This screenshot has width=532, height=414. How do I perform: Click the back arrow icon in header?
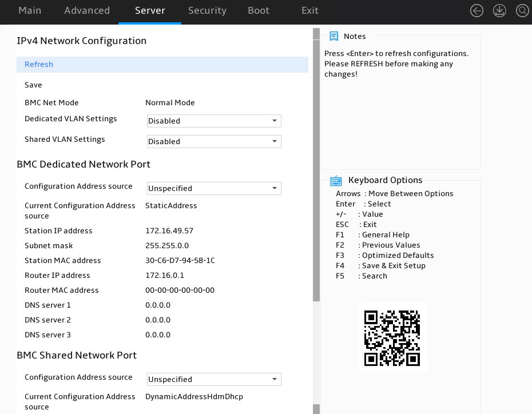[x=477, y=11]
